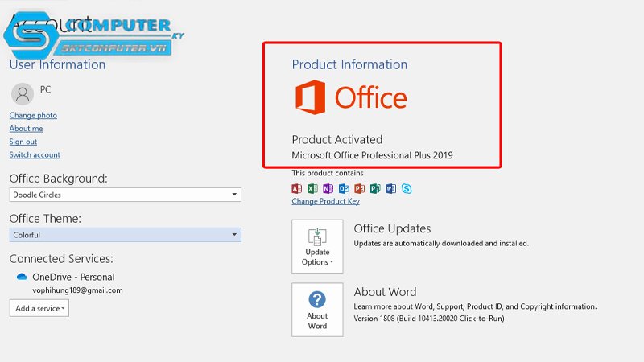Click the About Word button
Viewport: 644px width, 362px height.
click(317, 310)
